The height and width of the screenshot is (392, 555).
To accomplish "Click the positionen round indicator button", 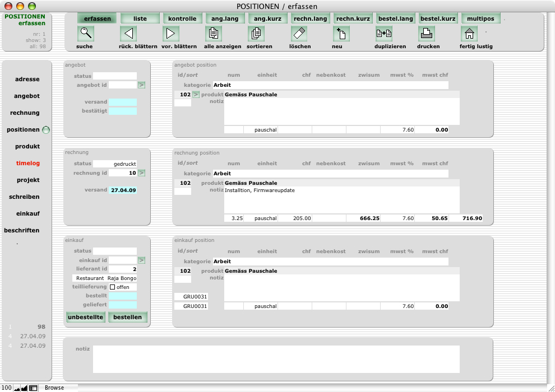I will (x=46, y=130).
